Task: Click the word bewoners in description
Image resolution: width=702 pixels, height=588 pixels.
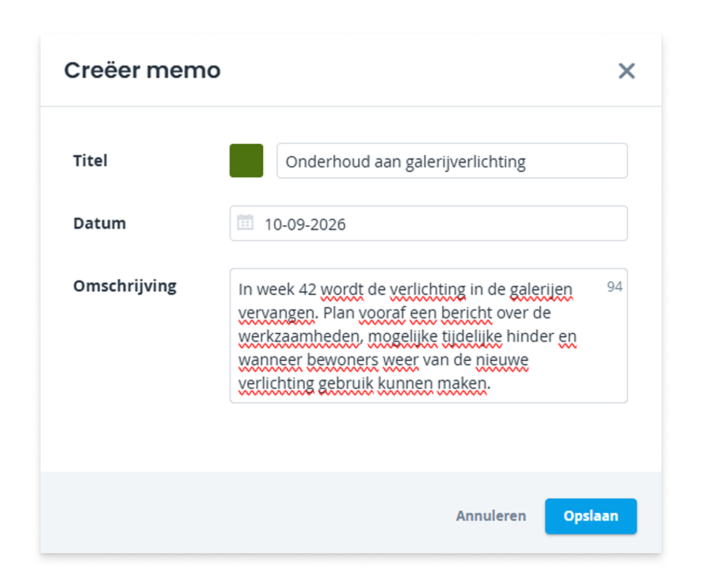Action: [342, 360]
